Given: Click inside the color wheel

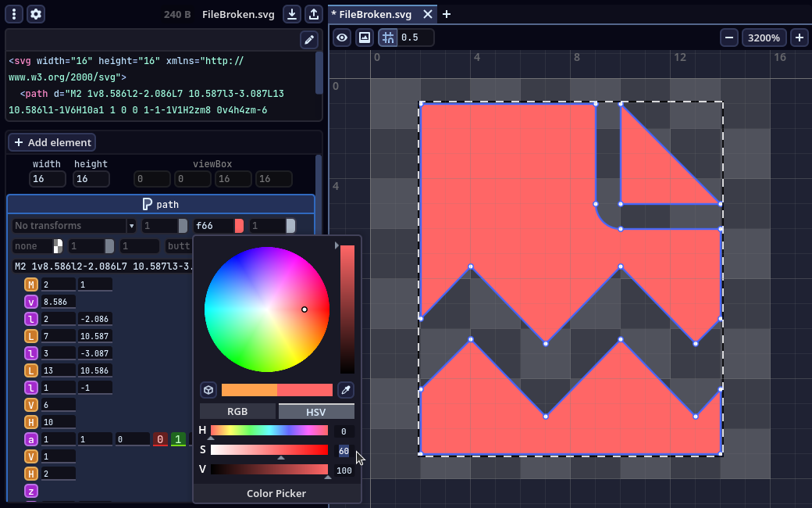Looking at the screenshot, I should click(267, 309).
